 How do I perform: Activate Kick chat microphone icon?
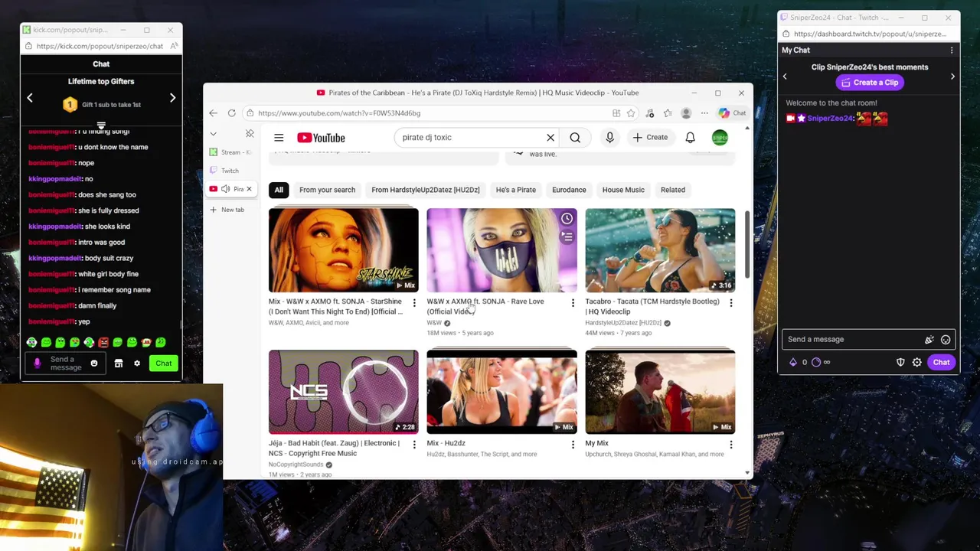(x=37, y=364)
